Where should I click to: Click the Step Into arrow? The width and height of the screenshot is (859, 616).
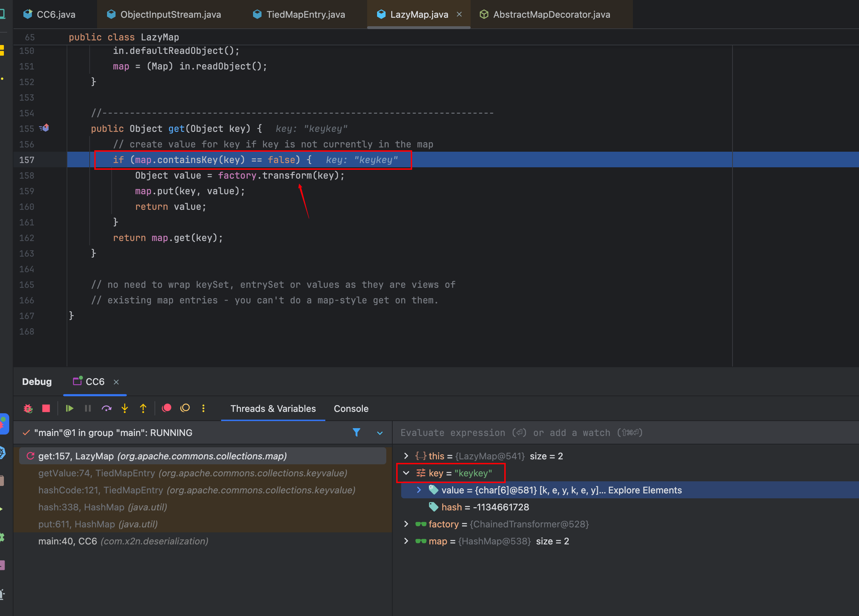[125, 408]
